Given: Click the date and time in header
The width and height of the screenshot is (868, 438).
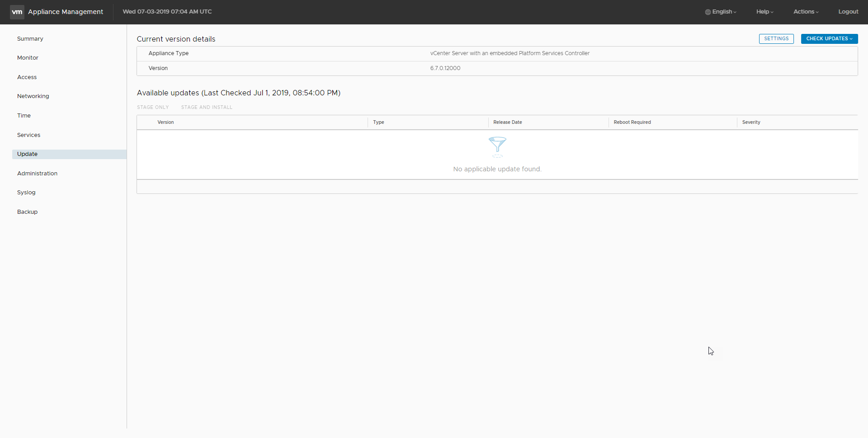Looking at the screenshot, I should click(x=167, y=12).
